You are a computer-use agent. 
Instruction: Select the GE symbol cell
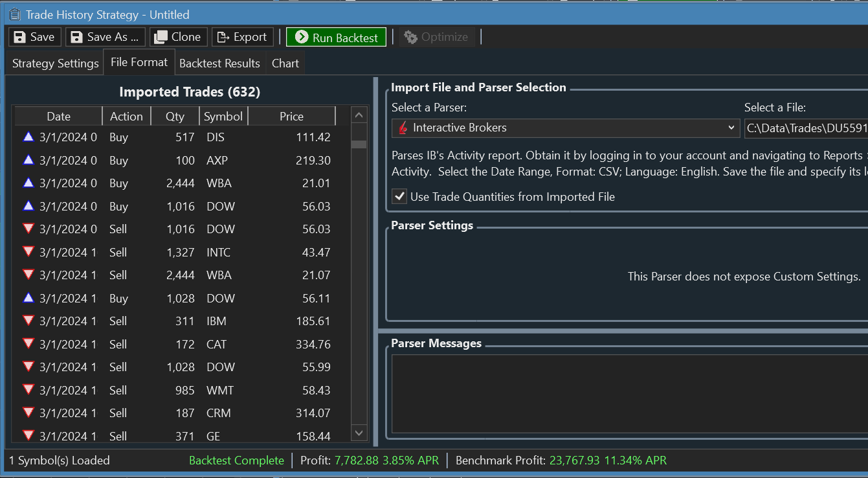coord(213,437)
